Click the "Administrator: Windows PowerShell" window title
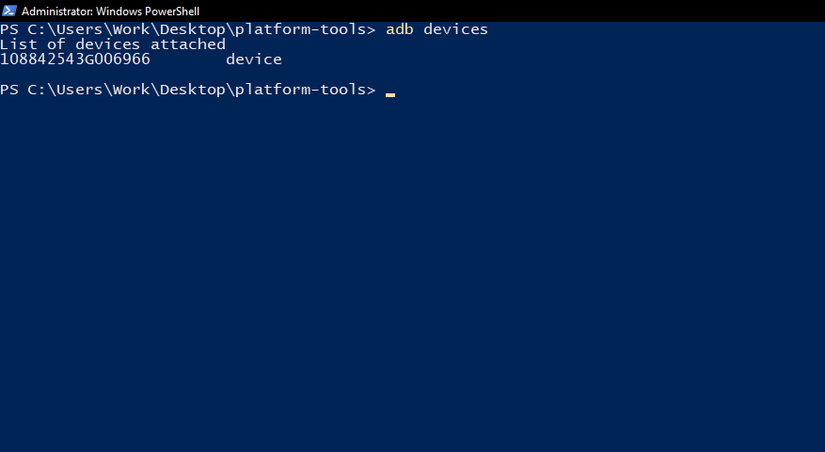The width and height of the screenshot is (825, 452). coord(110,10)
